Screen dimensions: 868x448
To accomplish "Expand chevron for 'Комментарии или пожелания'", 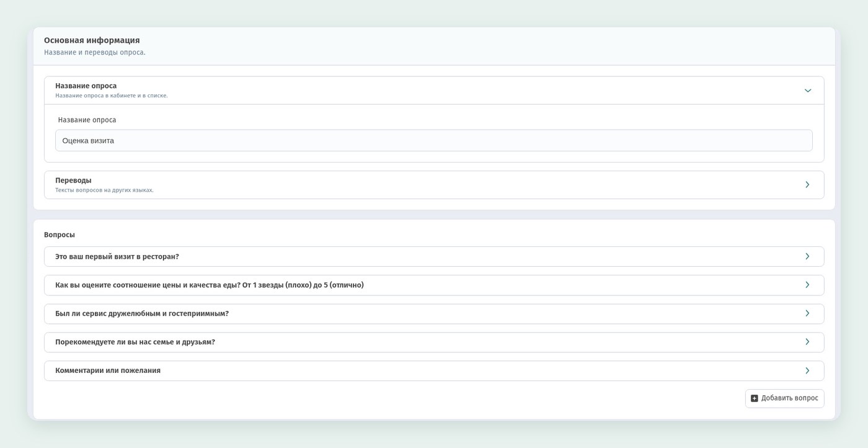I will tap(807, 370).
